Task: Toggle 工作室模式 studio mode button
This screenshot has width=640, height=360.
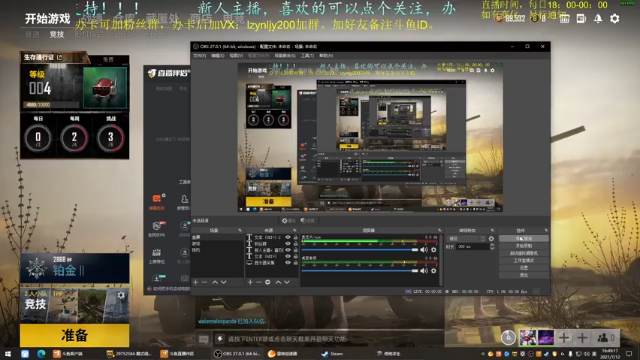Action: point(524,260)
